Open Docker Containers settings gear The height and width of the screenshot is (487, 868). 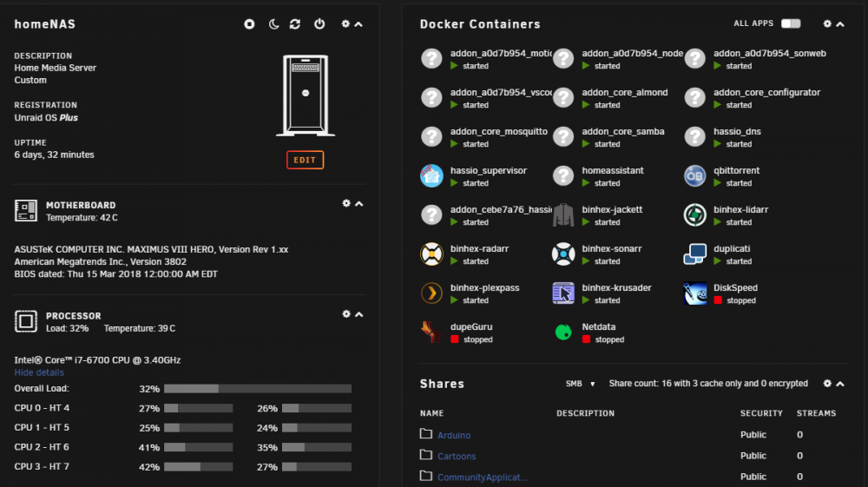[827, 23]
